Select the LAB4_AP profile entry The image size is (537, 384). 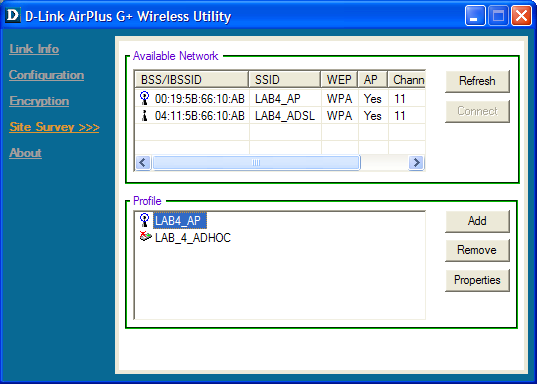pos(179,221)
